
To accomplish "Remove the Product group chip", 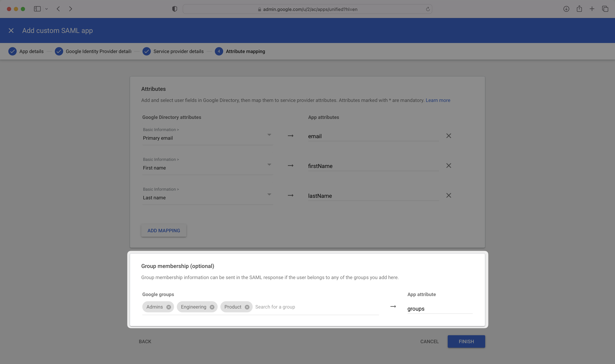I will click(x=247, y=307).
